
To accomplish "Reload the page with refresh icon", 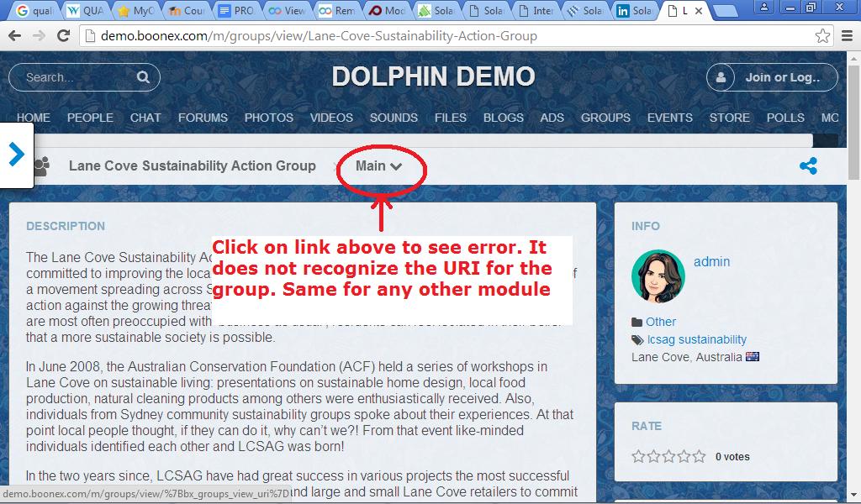I will coord(64,35).
